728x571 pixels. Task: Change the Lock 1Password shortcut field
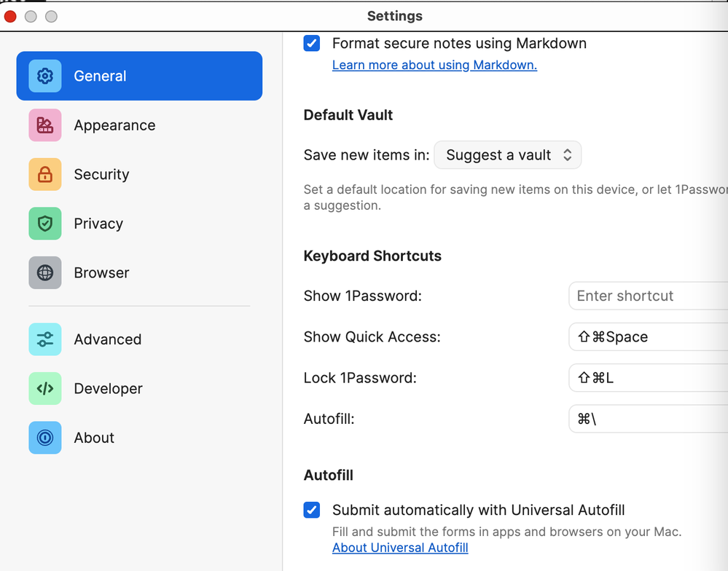click(x=647, y=378)
